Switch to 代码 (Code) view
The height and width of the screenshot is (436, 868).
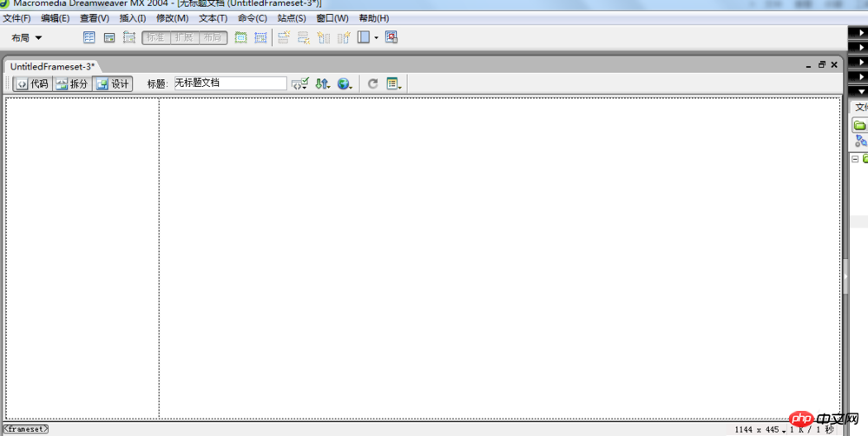(32, 84)
